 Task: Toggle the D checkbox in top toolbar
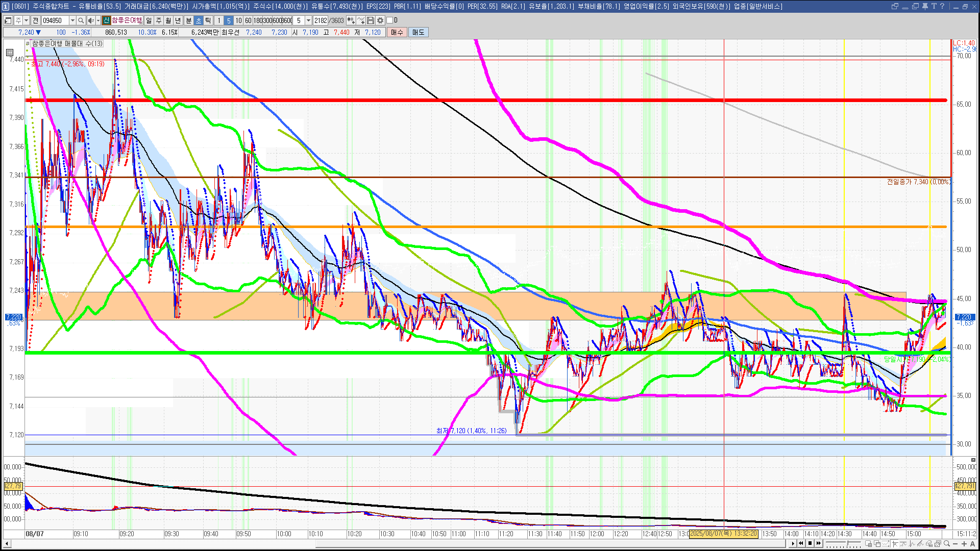390,20
